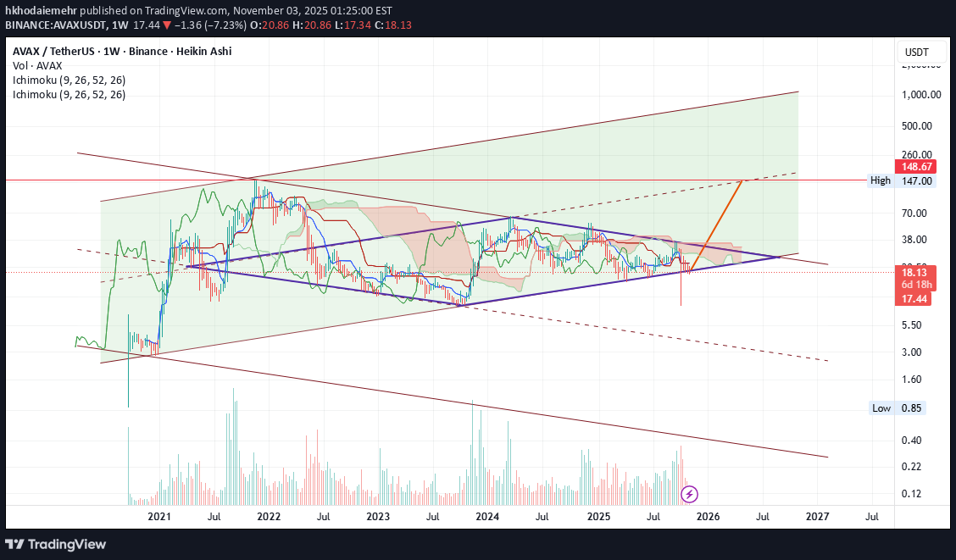
Task: Select the lower Ichimoku indicator legend entry
Action: pos(69,95)
